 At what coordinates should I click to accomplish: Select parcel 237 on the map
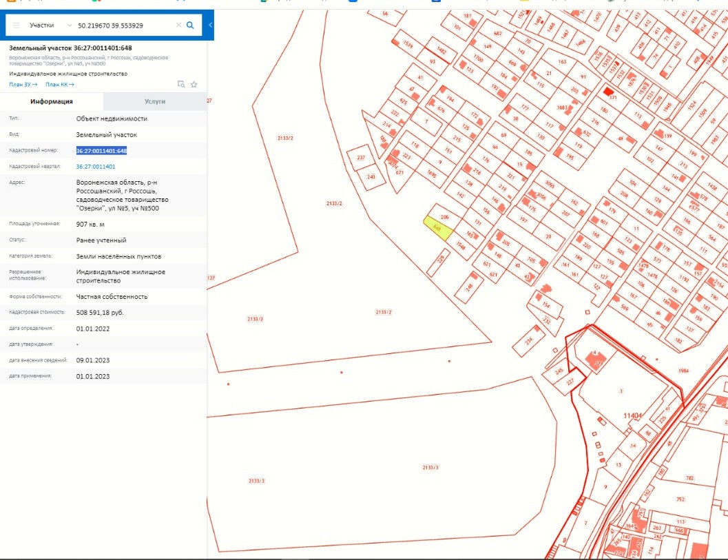click(360, 158)
